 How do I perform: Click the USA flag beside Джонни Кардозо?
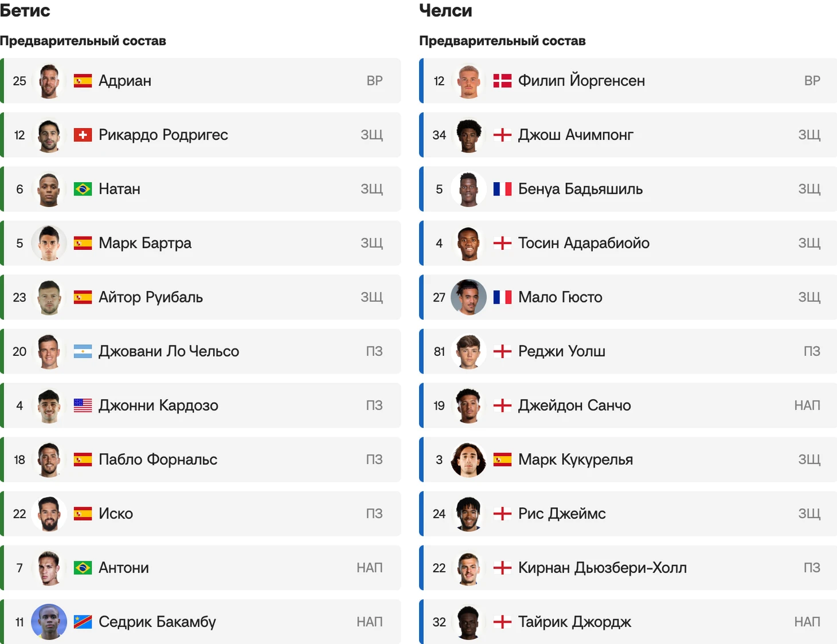[x=83, y=406]
